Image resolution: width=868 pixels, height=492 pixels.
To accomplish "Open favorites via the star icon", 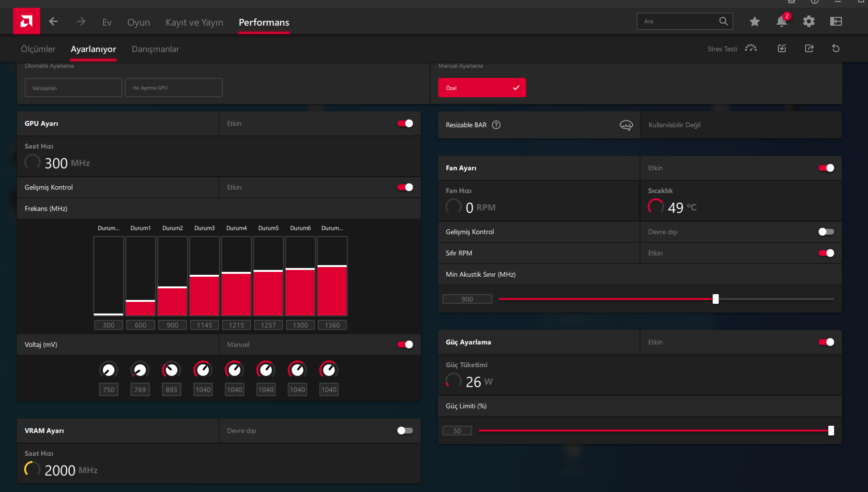I will click(x=754, y=21).
